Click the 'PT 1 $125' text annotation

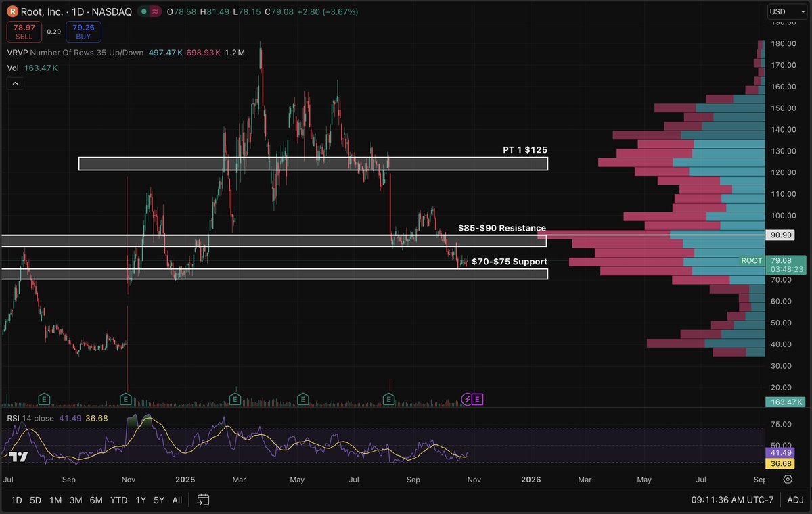point(525,149)
